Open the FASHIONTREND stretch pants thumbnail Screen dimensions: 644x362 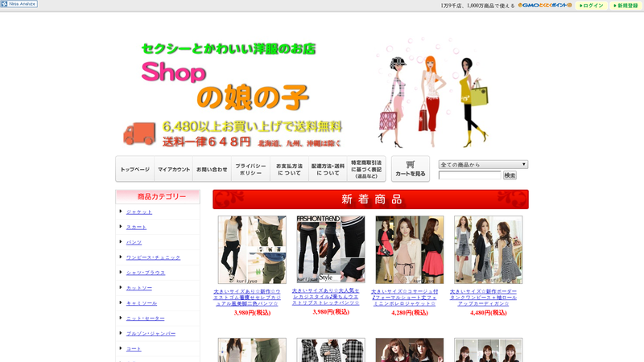(x=331, y=249)
